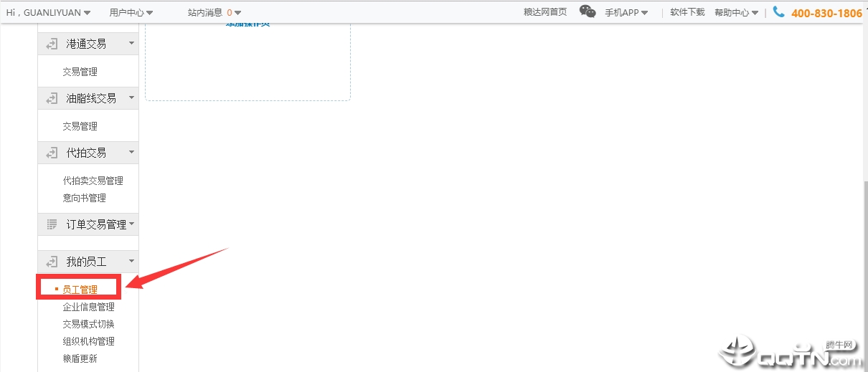Open 站内消息 inbox messages
Image resolution: width=868 pixels, height=372 pixels.
click(x=214, y=12)
